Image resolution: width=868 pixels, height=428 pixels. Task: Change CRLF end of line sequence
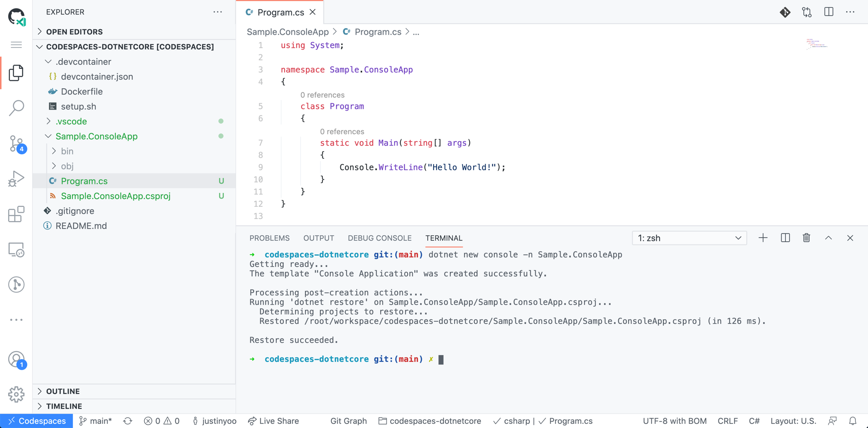click(728, 421)
